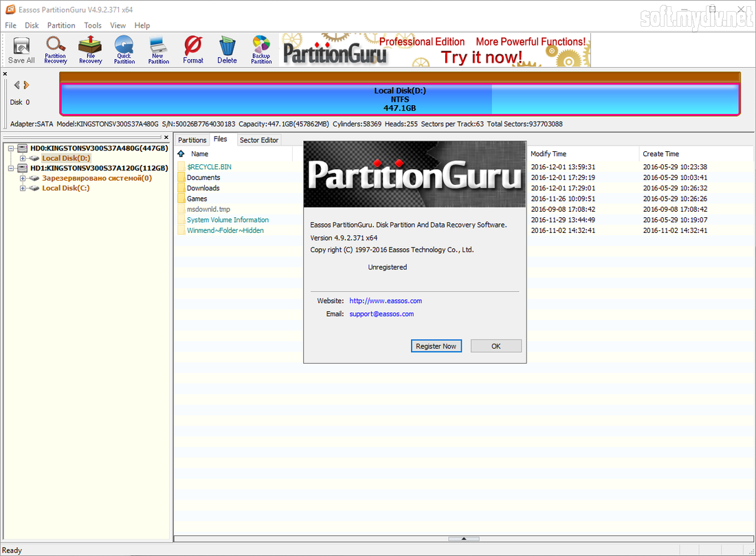Open the Tools menu
This screenshot has width=756, height=556.
click(93, 25)
